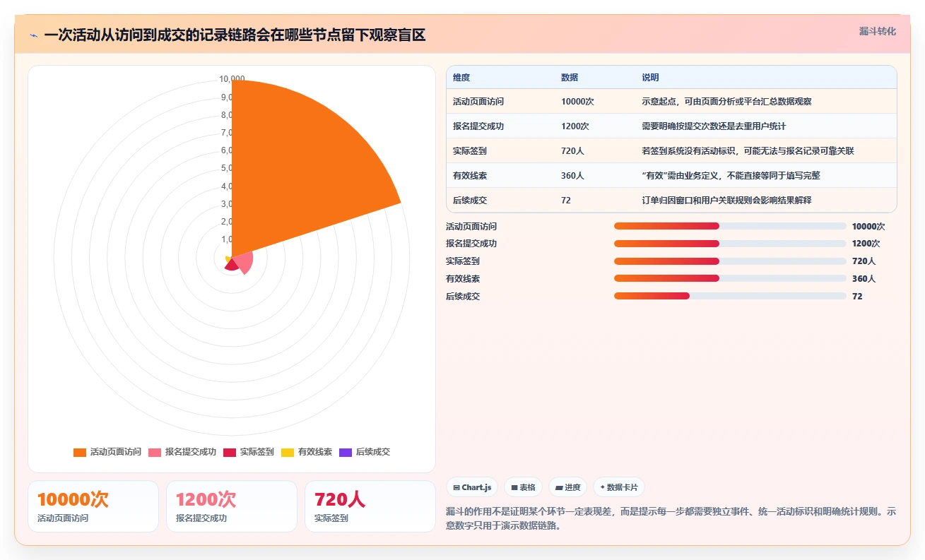Click the 漏斗转化 label in header
Screen dimensions: 925x560
coord(878,31)
